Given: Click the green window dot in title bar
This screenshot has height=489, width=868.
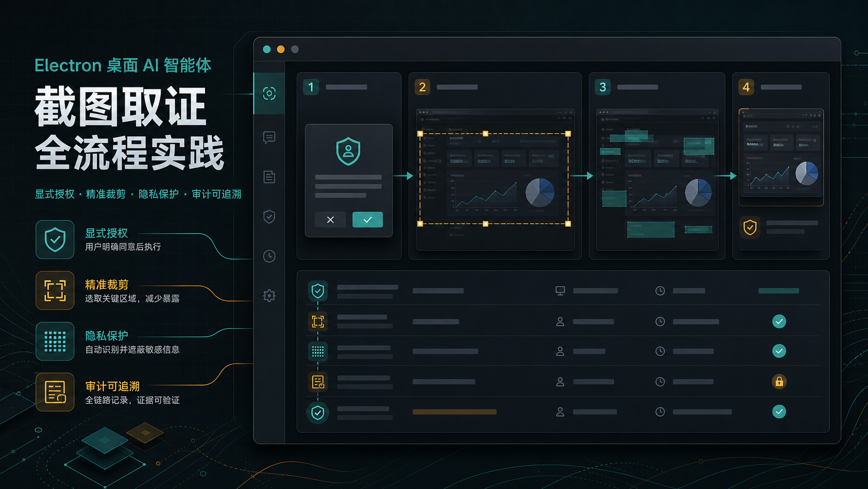Looking at the screenshot, I should (267, 49).
